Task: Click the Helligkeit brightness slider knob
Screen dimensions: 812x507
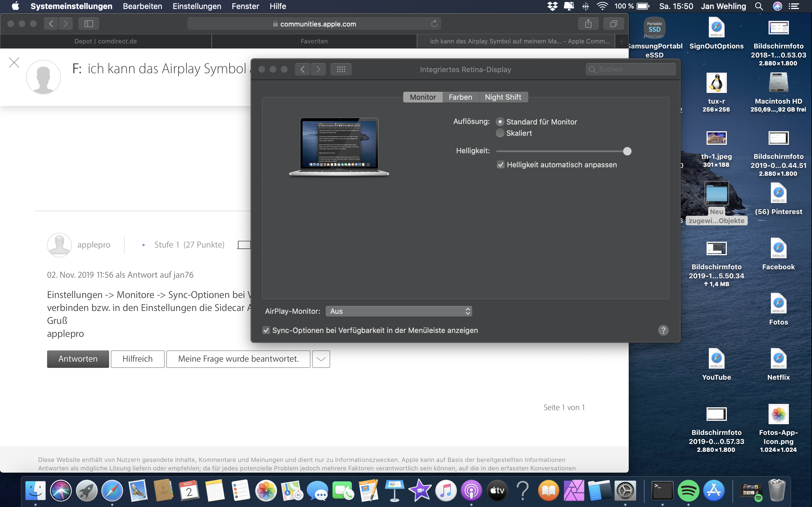Action: click(627, 151)
